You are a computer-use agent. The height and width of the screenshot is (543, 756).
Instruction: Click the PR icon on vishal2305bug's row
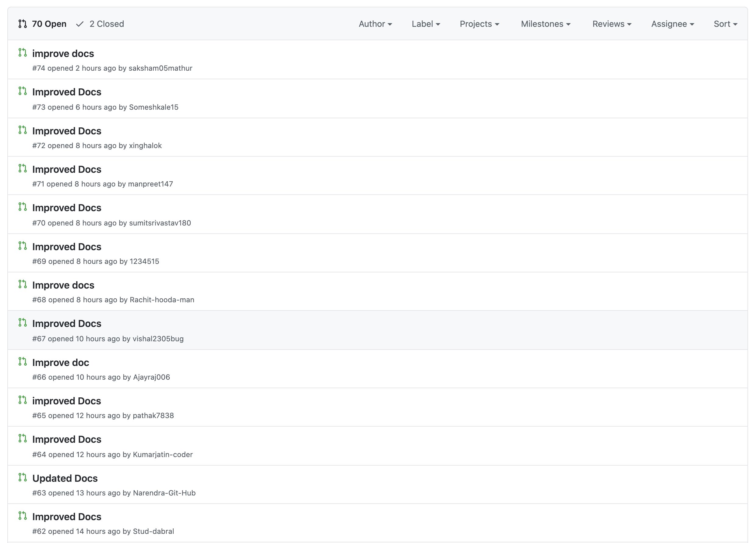22,322
